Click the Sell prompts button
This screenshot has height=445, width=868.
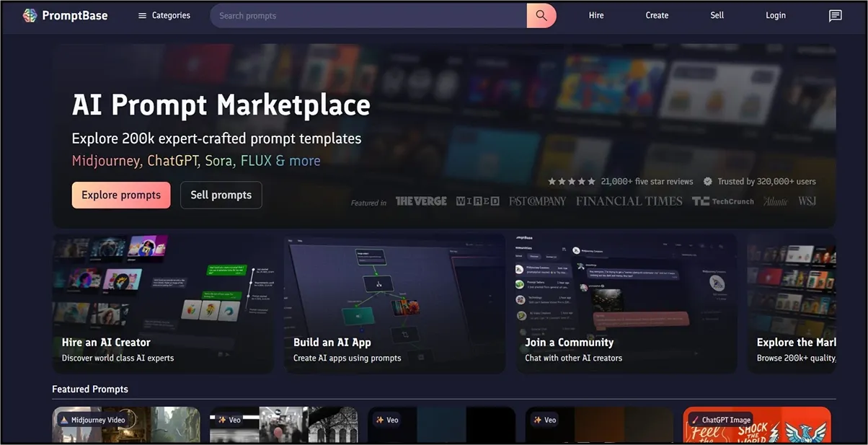(221, 195)
